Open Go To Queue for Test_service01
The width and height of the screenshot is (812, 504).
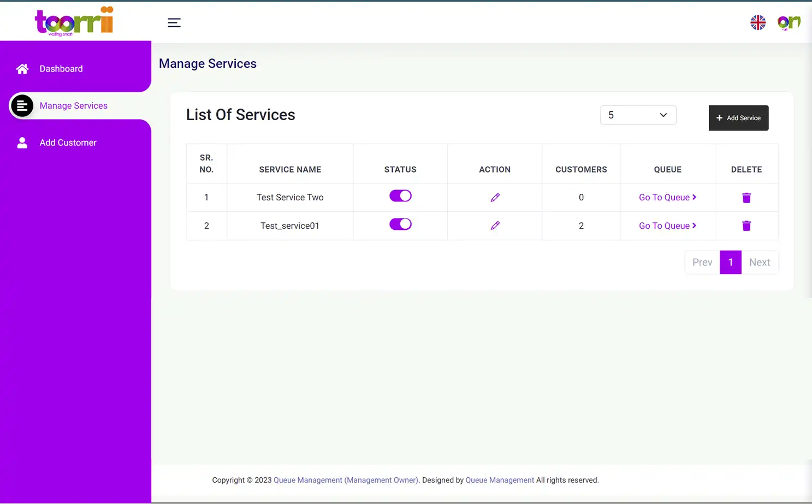667,226
